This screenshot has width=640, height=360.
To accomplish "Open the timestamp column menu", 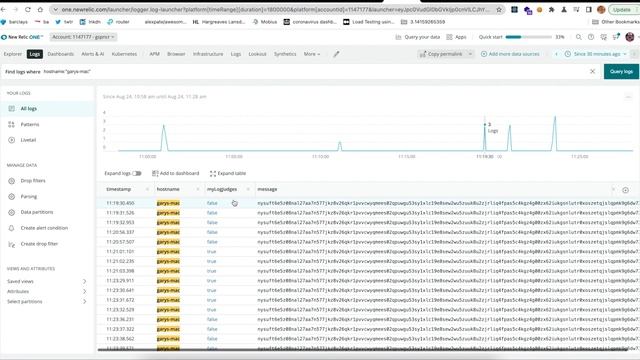I will click(147, 189).
